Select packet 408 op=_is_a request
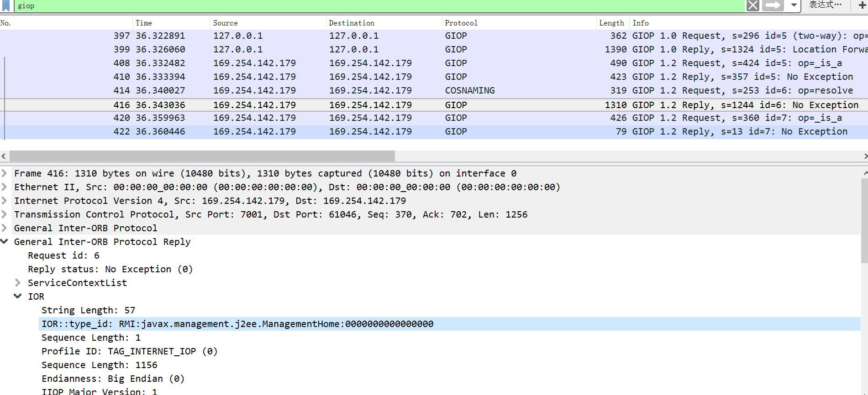This screenshot has width=868, height=395. tap(434, 63)
